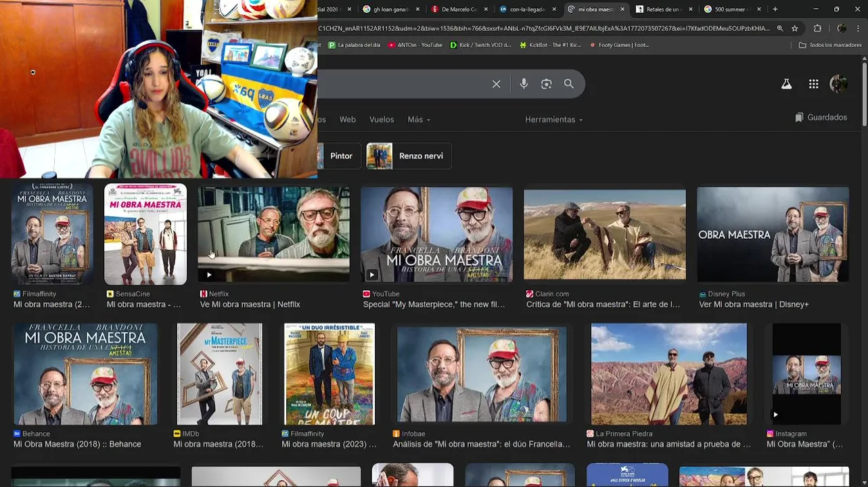Close the 'gh loan ganad' tab
This screenshot has width=868, height=487.
coord(417,9)
